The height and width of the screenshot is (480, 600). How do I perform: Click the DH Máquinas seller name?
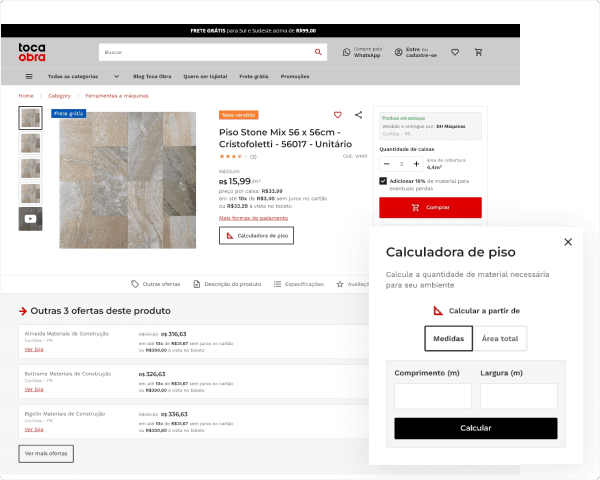[451, 126]
